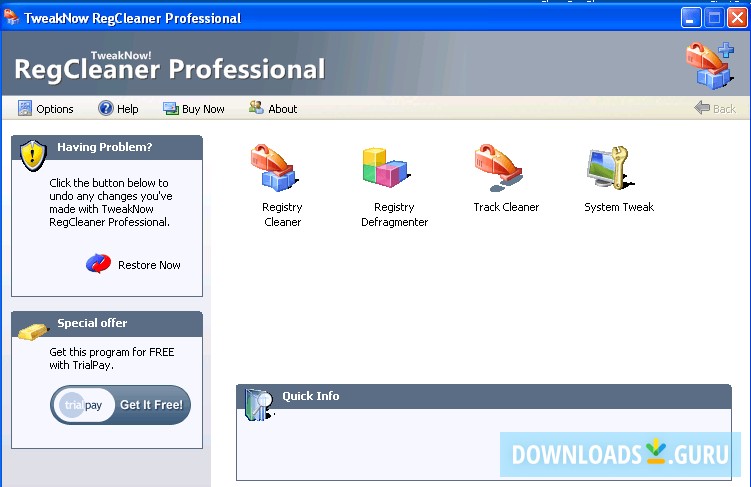
Task: Click the Quick Info magnifier icon
Action: pyautogui.click(x=259, y=405)
